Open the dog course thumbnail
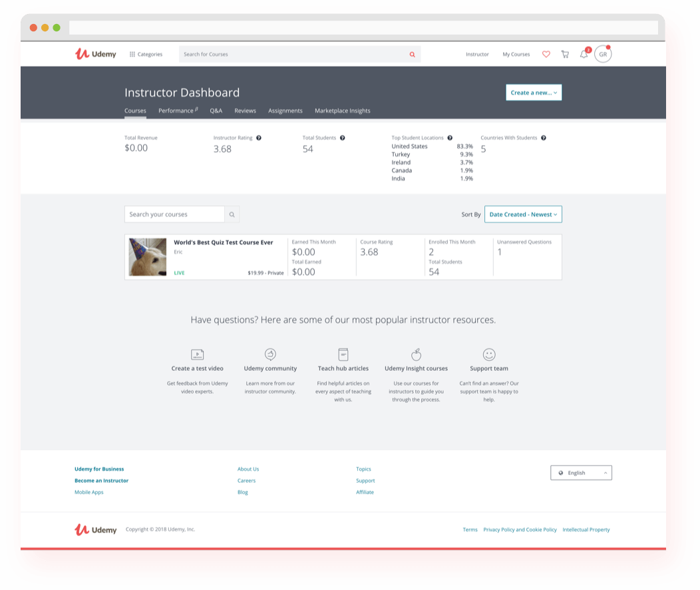Screen dimensions: 700x590 (148, 257)
